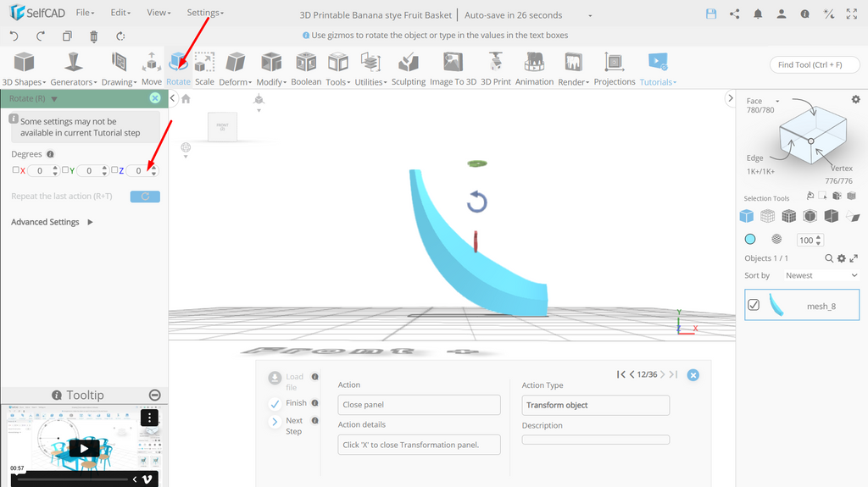Viewport: 868px width, 487px height.
Task: Open Image To 3D tool
Action: pos(453,69)
